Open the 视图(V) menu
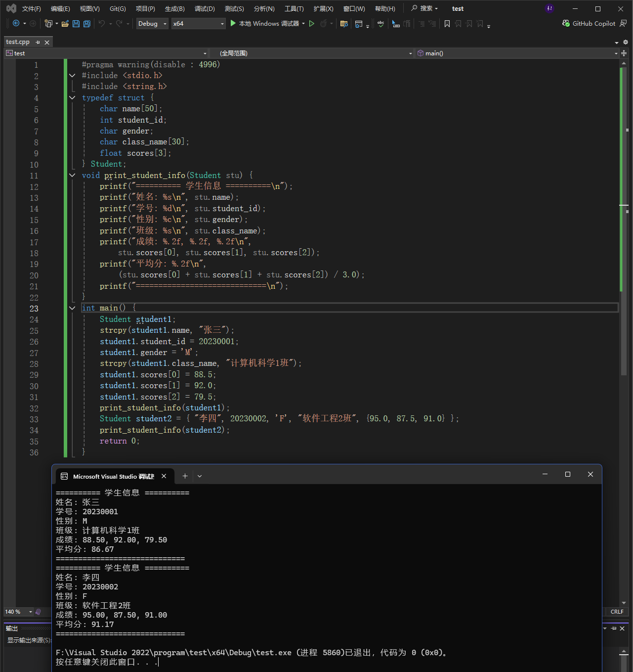 (89, 8)
